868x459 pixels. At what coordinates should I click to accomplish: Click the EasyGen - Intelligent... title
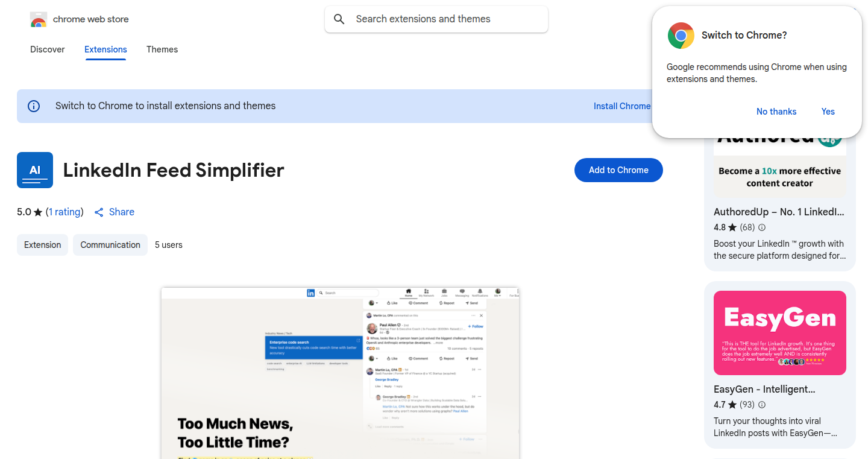coord(764,390)
